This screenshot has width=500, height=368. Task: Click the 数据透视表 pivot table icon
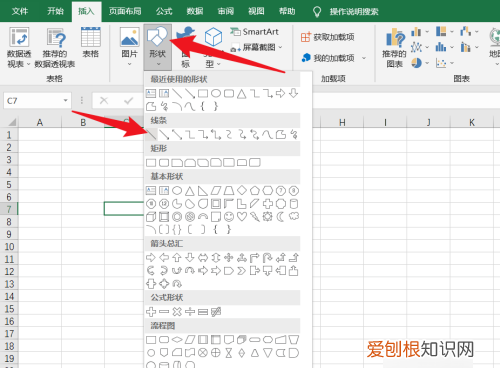tap(19, 37)
